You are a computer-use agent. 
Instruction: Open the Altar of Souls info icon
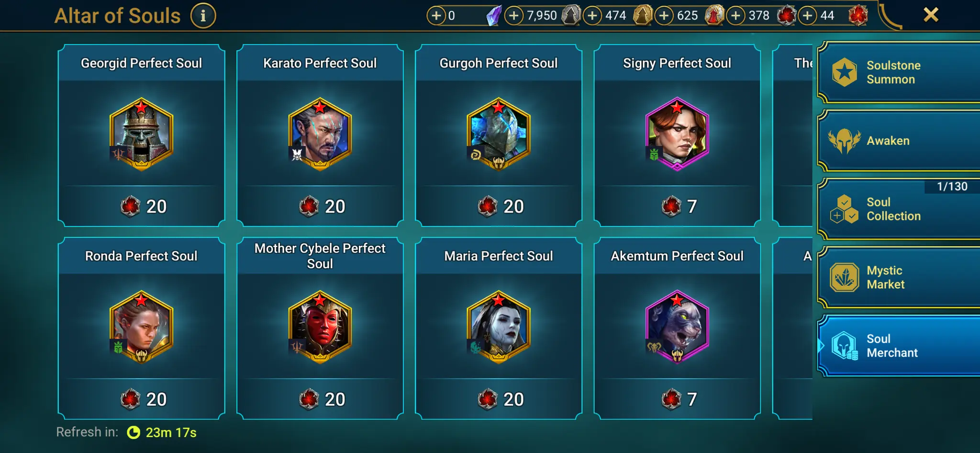pyautogui.click(x=203, y=16)
